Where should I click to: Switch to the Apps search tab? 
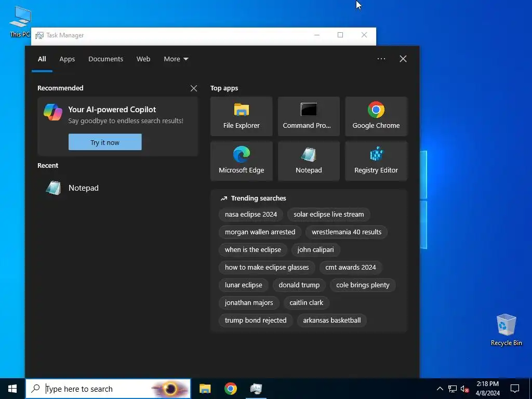[67, 59]
